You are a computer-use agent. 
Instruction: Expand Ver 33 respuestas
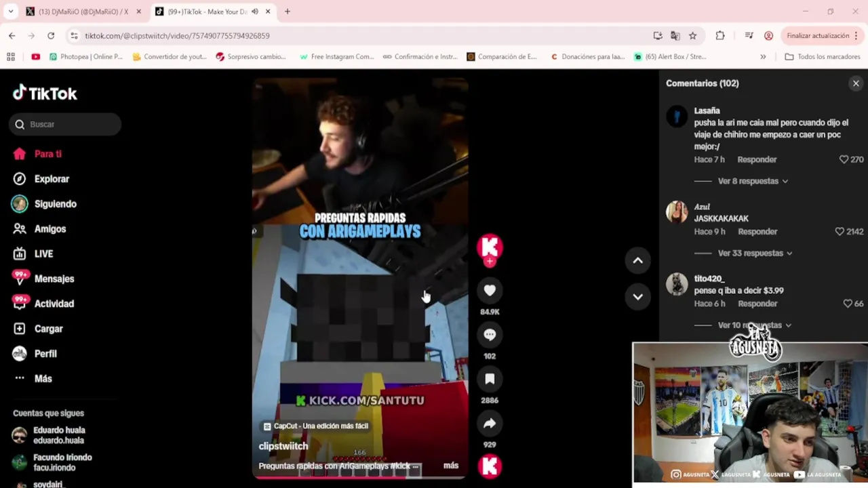(755, 253)
